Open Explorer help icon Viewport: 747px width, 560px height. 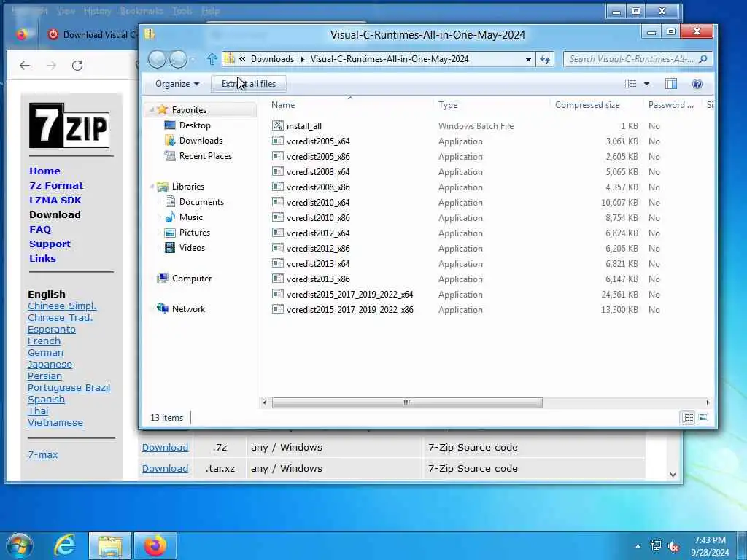(697, 84)
